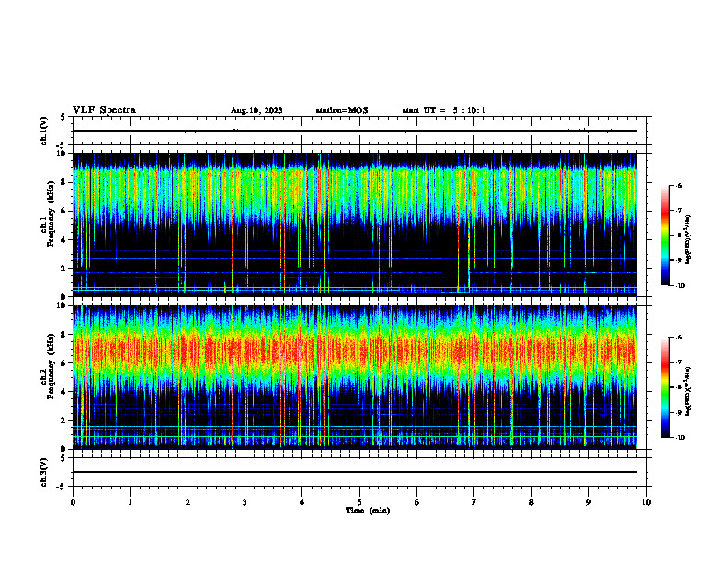Click the "-7" label on ch.2 colorbar

(x=678, y=362)
